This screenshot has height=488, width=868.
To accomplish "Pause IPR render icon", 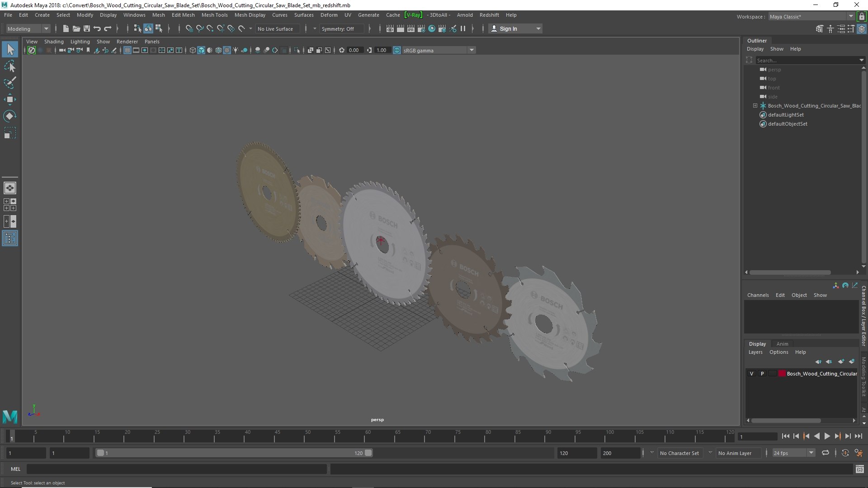I will click(x=463, y=28).
